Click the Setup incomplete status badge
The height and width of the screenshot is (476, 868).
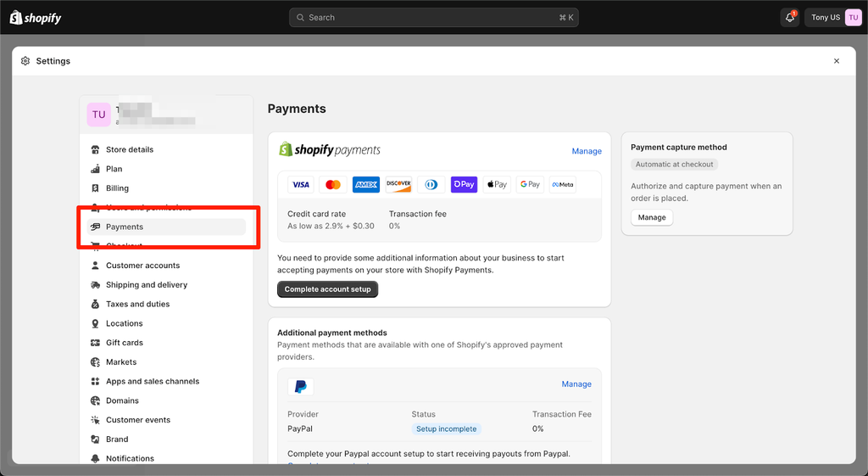[x=446, y=428]
